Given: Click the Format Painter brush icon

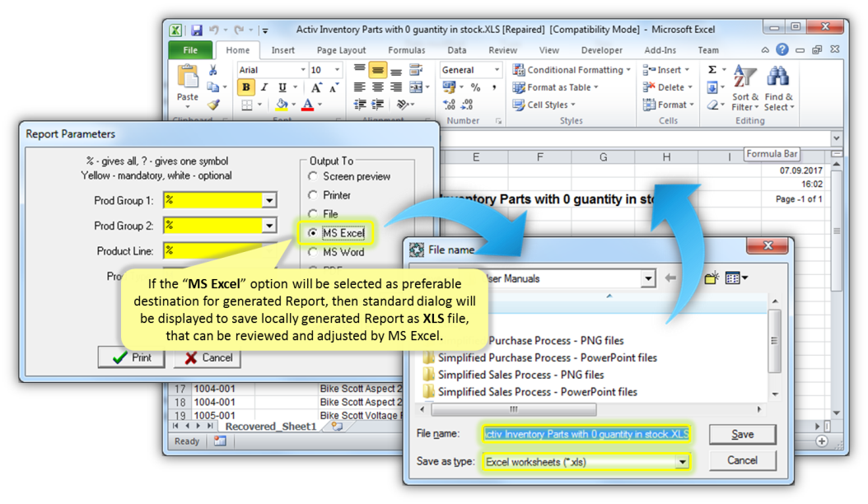Looking at the screenshot, I should pyautogui.click(x=213, y=104).
